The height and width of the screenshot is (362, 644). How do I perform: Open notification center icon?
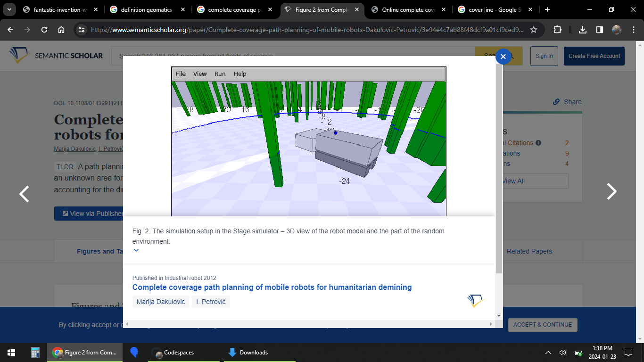coord(628,352)
